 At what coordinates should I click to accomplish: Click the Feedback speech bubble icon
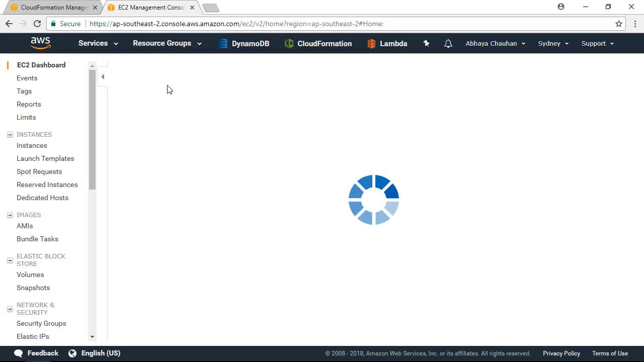pos(19,353)
